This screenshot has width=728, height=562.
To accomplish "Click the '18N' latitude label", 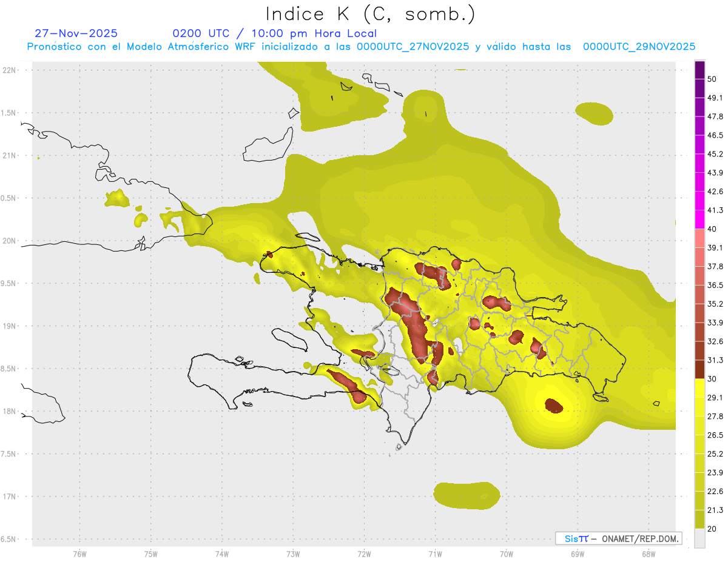I will tap(10, 412).
